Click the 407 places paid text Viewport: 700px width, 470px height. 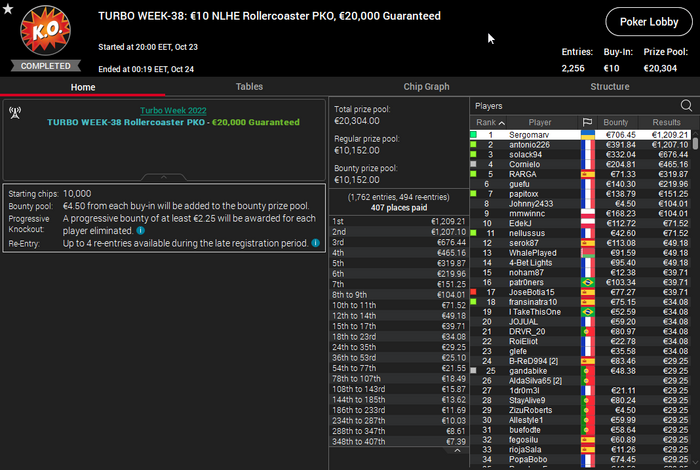click(x=399, y=208)
